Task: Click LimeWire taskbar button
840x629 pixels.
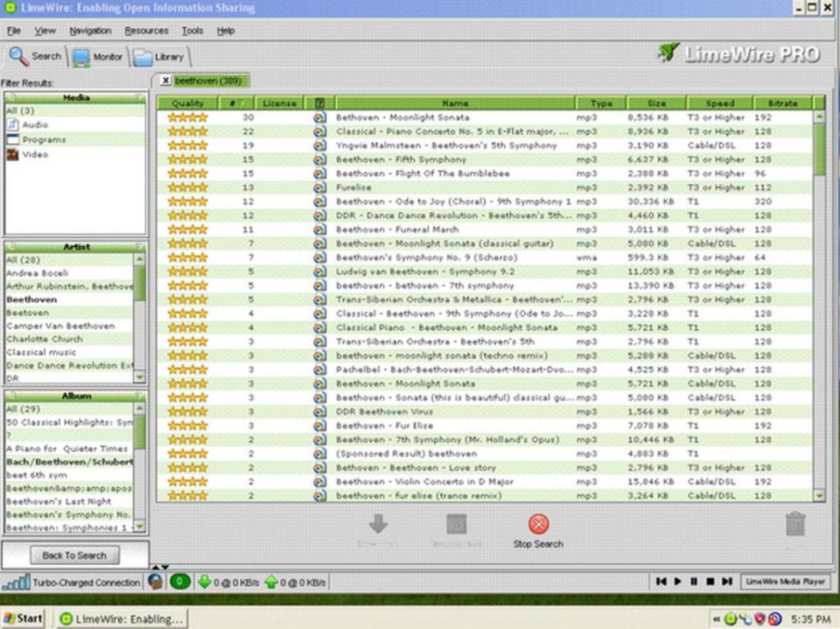Action: coord(122,619)
